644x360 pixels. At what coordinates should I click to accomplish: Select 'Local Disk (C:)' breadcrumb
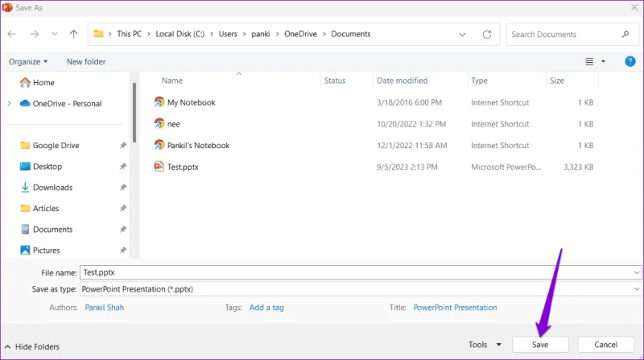tap(180, 34)
